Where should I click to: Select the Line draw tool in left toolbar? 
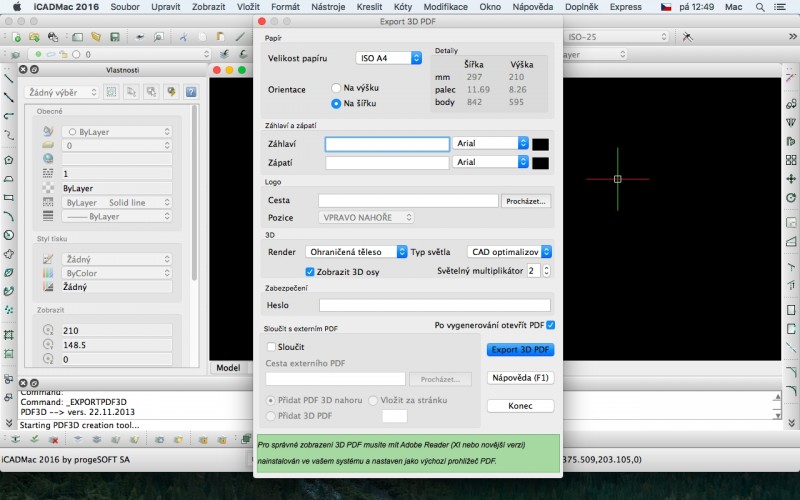point(8,78)
